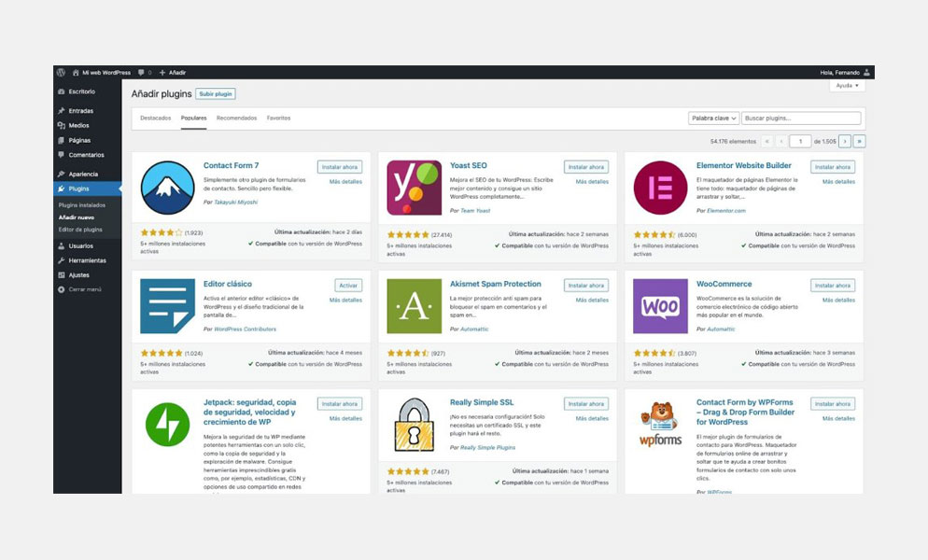
Task: Install Elementor Website Builder now
Action: (833, 167)
